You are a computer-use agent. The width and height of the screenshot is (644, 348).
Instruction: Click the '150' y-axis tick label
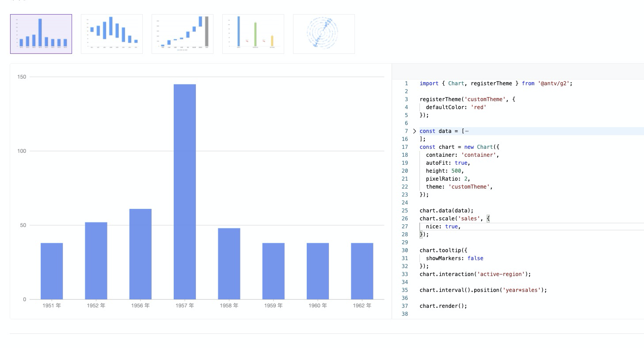[x=22, y=76]
